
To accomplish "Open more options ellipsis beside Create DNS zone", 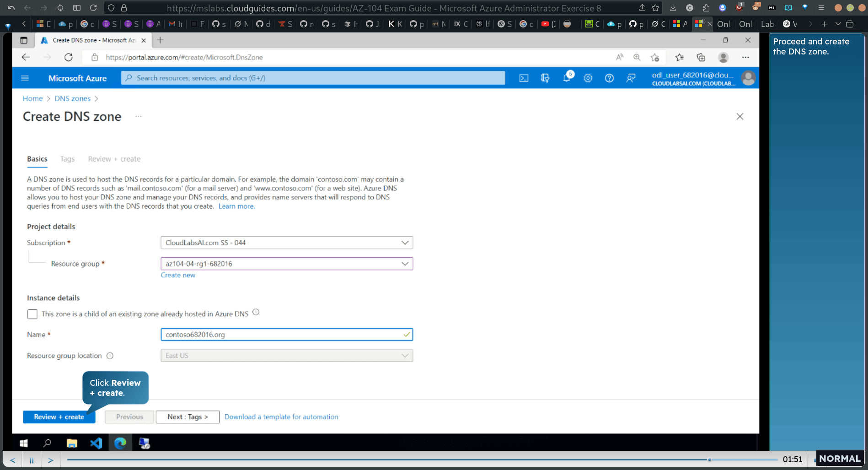I will coord(139,117).
